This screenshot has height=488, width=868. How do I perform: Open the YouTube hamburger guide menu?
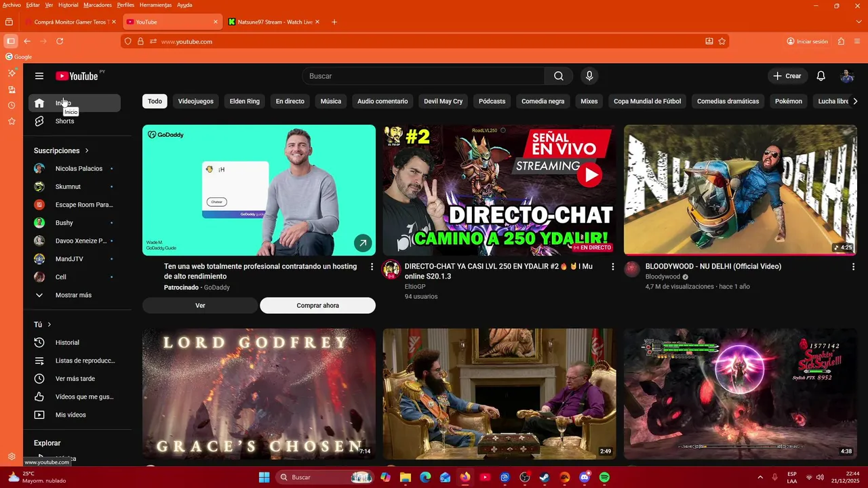pyautogui.click(x=39, y=76)
